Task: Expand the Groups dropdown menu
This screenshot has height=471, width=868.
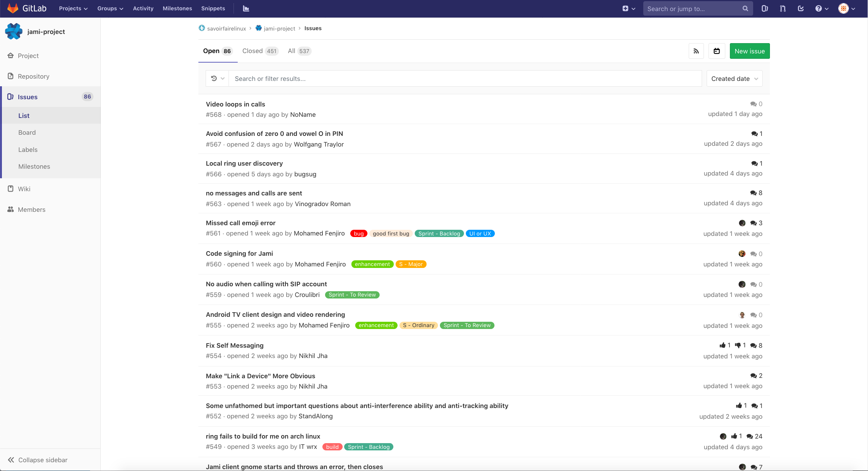Action: point(110,8)
